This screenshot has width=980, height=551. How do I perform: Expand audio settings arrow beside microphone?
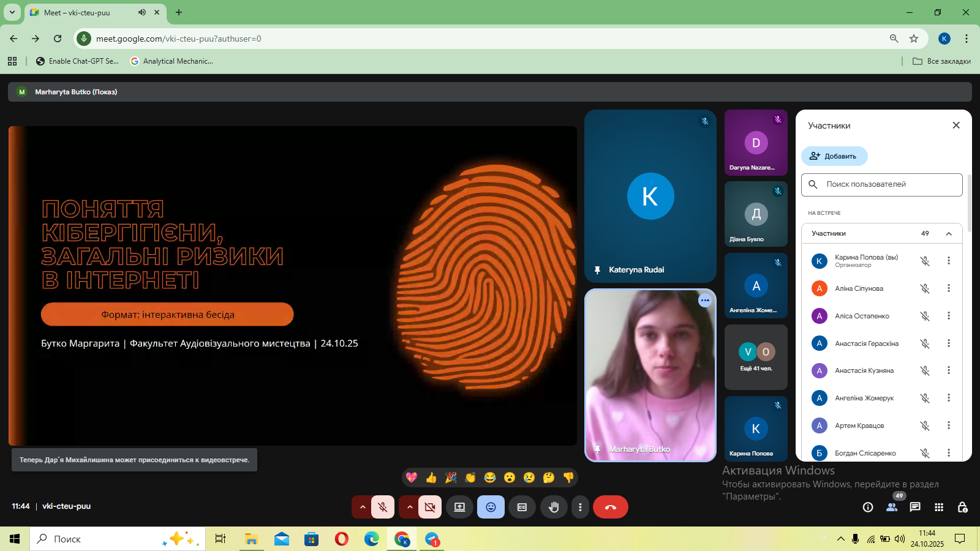click(363, 507)
